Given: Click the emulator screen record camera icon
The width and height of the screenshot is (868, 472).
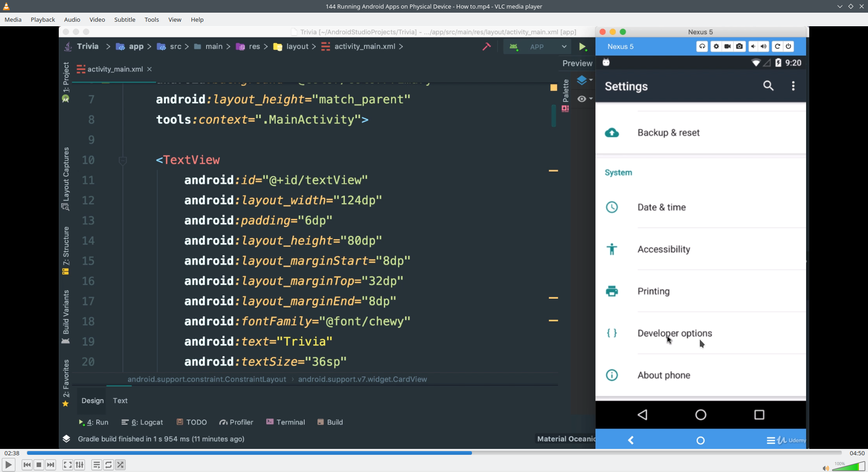Looking at the screenshot, I should (727, 47).
